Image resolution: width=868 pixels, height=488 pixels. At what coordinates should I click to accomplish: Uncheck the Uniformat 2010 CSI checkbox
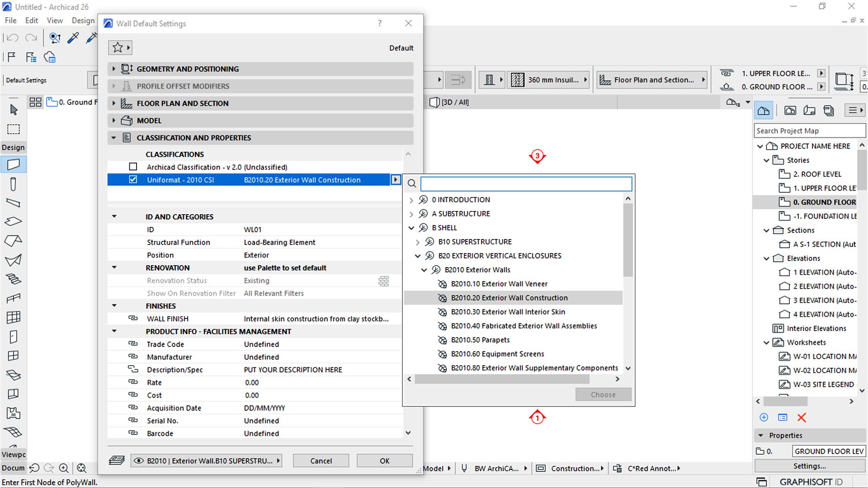point(133,179)
